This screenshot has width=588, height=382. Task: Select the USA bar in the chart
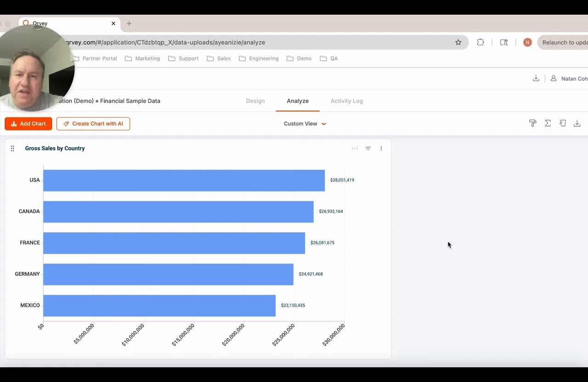click(184, 180)
